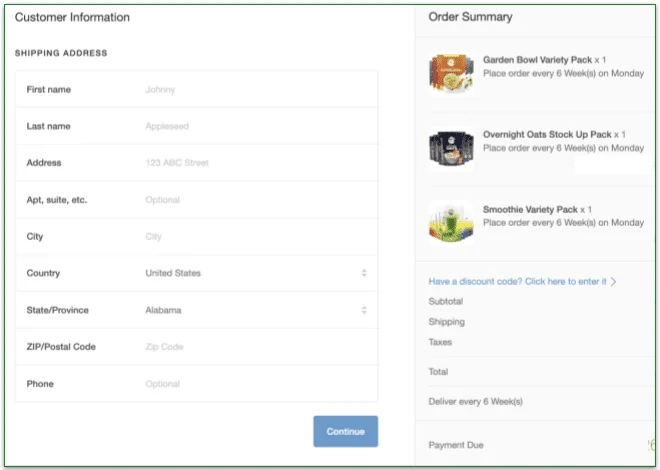660x470 pixels.
Task: Click the Apt, suite, etc. optional field
Action: [196, 200]
